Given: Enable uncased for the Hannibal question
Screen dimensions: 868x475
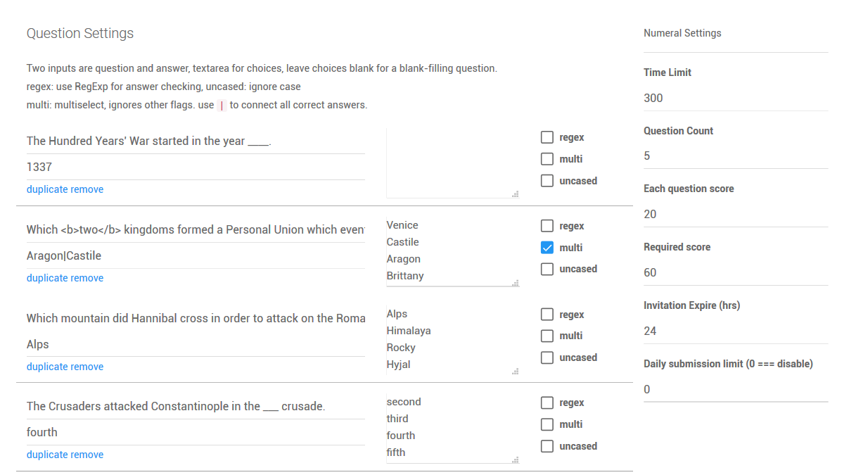Looking at the screenshot, I should 547,357.
